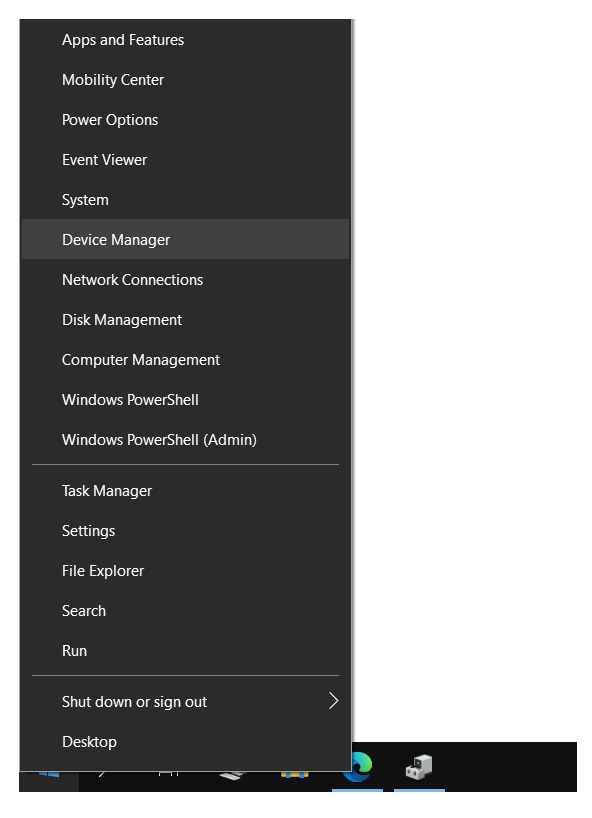Choose the System menu entry
The image size is (592, 818).
(x=185, y=200)
